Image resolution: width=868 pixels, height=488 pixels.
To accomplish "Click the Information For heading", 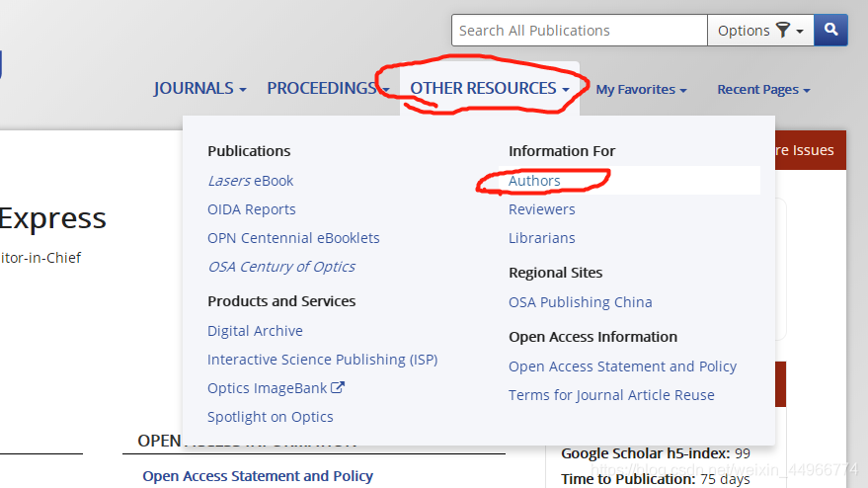I will tap(562, 151).
